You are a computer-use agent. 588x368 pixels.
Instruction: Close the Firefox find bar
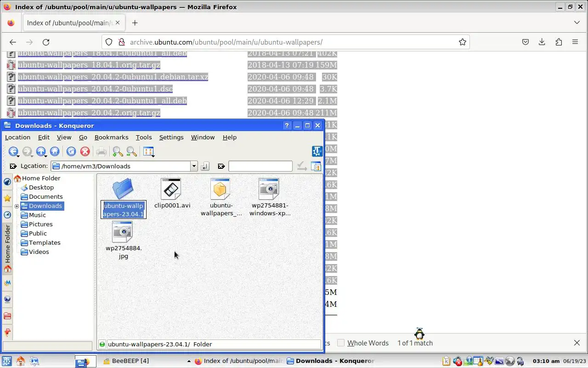[577, 343]
